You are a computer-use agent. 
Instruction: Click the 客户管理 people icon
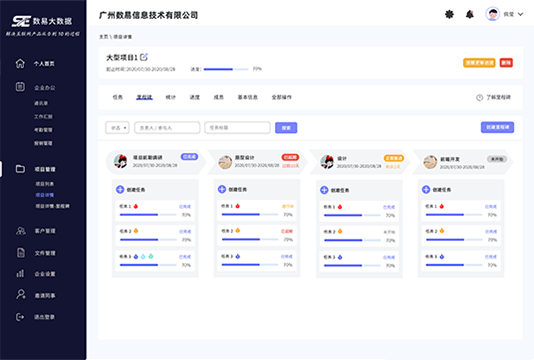tap(20, 231)
